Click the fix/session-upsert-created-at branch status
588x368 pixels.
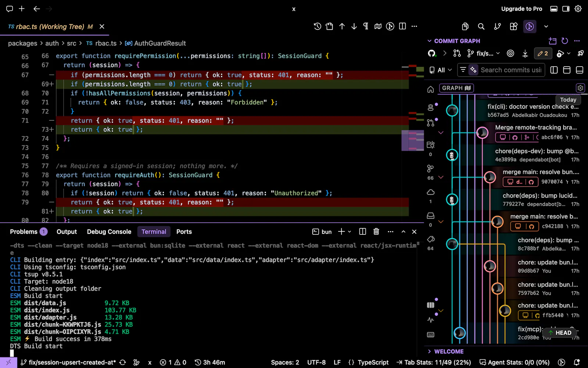click(x=68, y=362)
